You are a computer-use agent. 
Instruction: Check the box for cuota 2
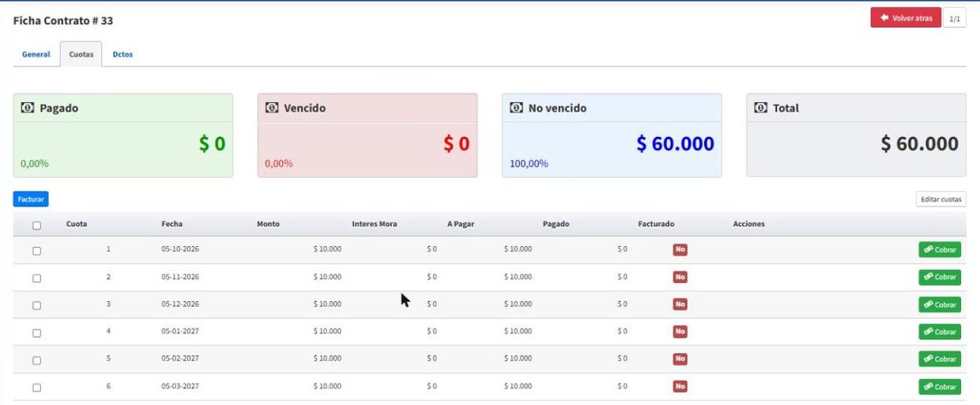coord(36,278)
